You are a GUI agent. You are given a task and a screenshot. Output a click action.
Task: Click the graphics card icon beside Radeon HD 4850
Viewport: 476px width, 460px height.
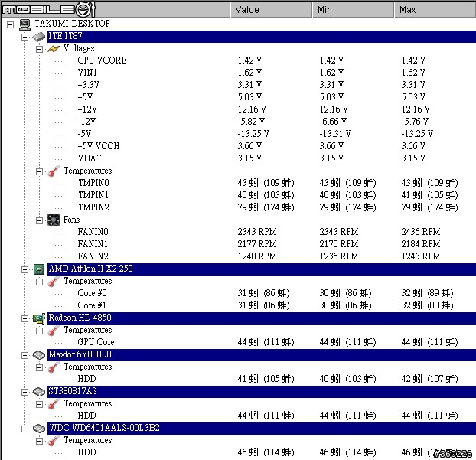39,318
